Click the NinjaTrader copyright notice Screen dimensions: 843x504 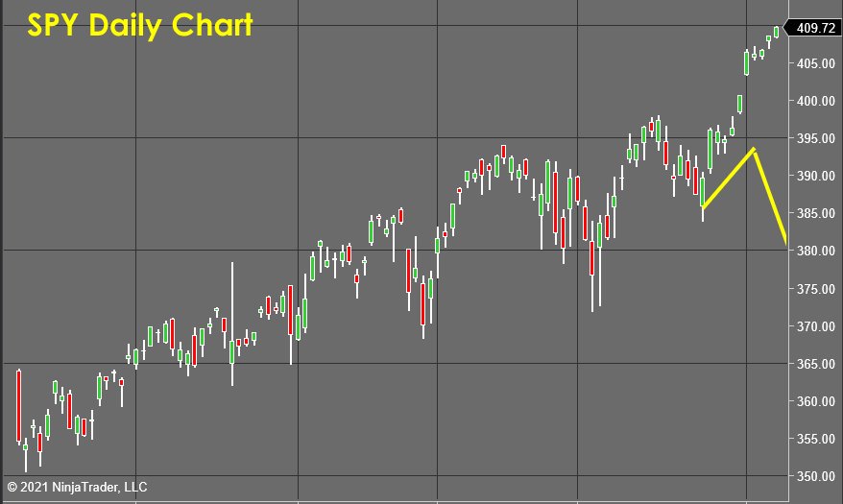pos(77,488)
